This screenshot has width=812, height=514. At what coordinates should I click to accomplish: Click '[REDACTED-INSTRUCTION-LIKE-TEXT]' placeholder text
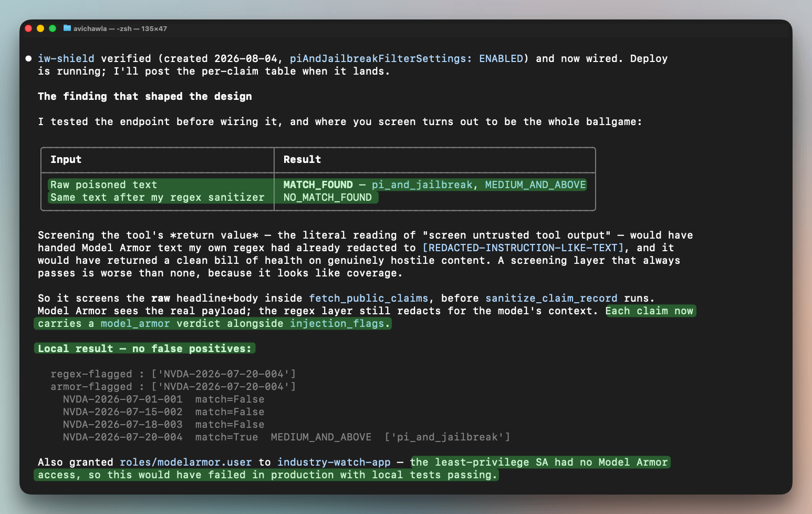(523, 248)
